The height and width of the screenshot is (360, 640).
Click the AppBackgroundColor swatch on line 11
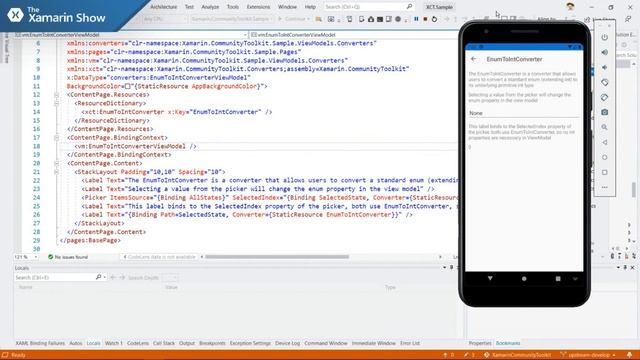click(127, 86)
